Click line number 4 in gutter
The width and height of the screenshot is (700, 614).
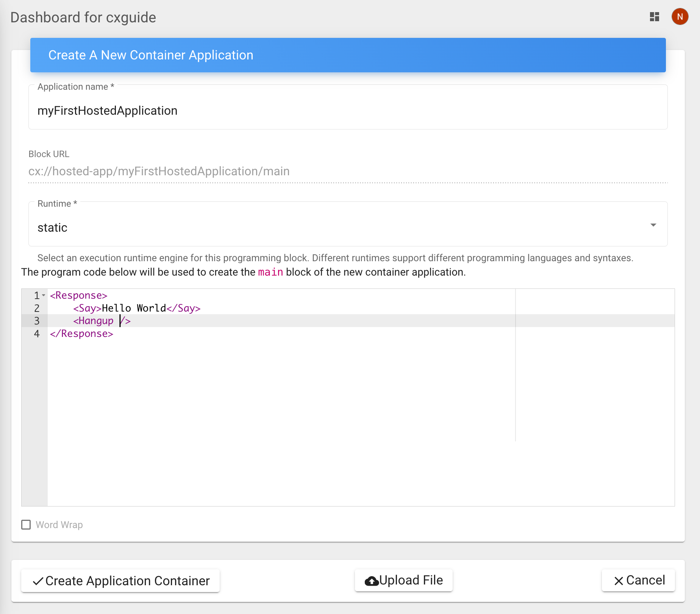37,334
